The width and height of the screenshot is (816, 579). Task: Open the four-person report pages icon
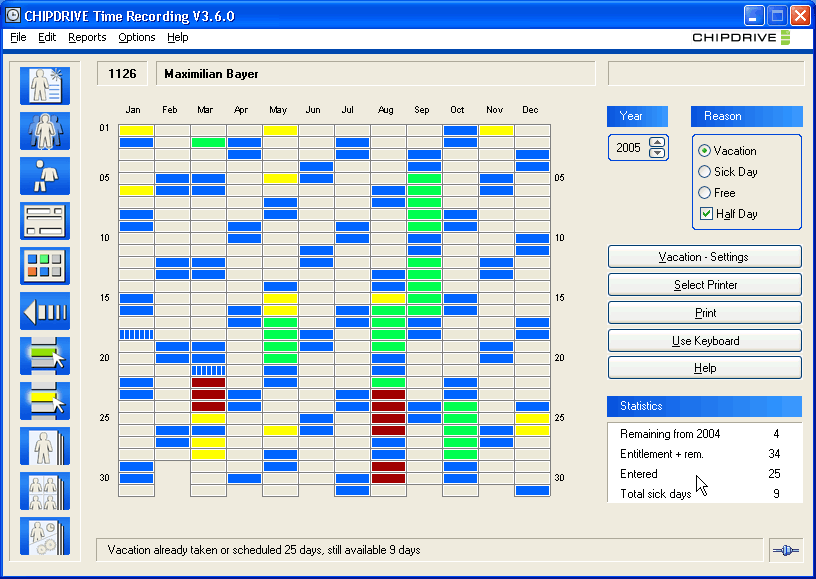click(45, 491)
